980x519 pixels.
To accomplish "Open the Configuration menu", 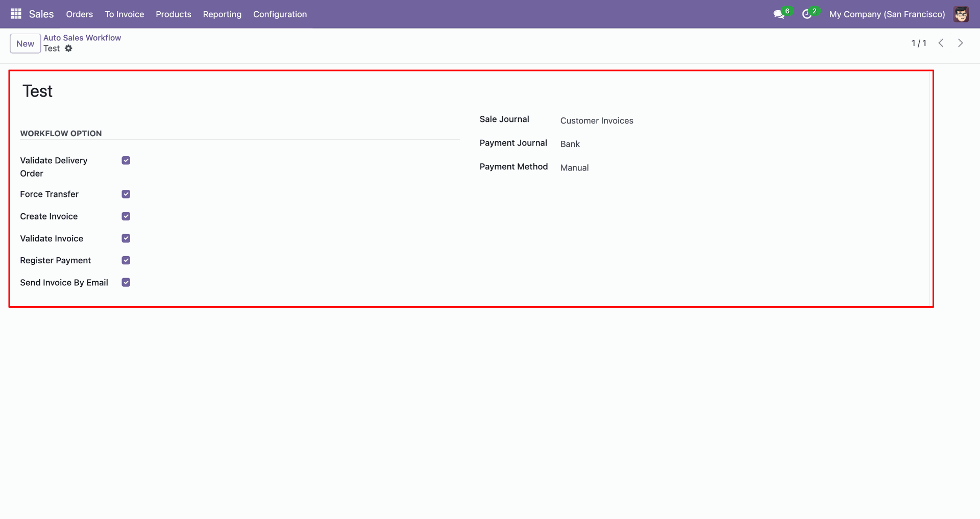I will point(280,14).
